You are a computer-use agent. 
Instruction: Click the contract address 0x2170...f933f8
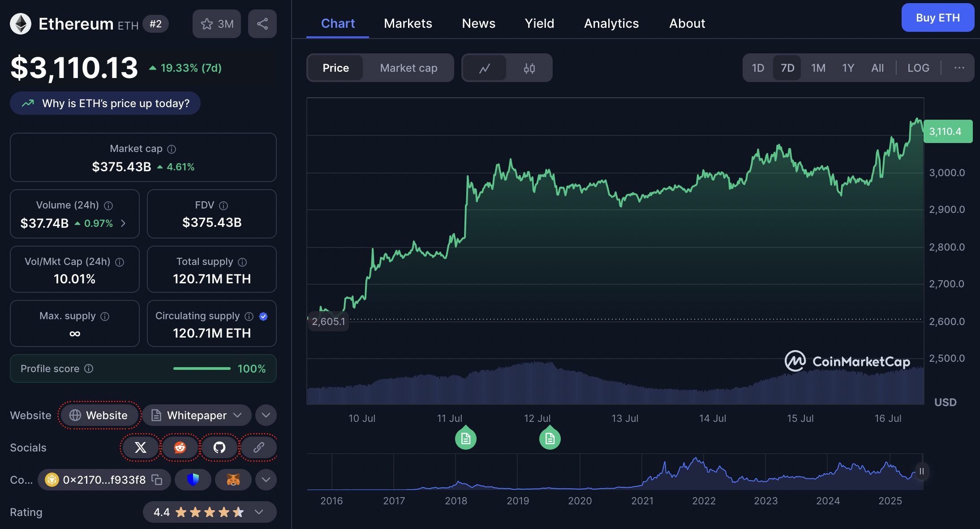pos(104,480)
